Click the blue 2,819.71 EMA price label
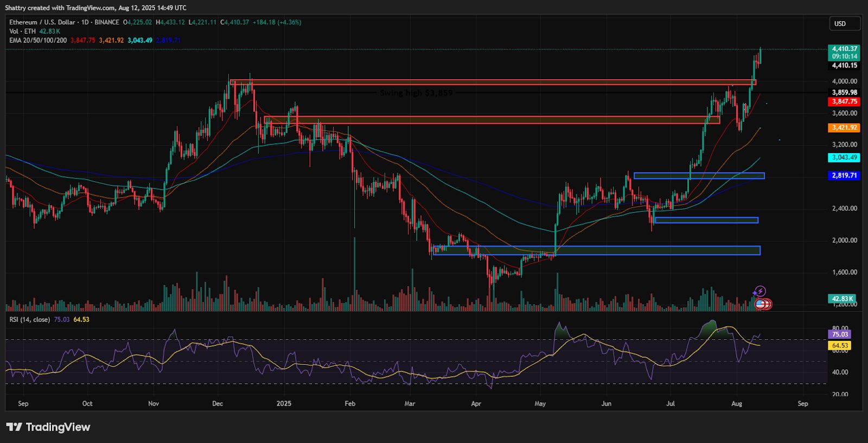The image size is (868, 443). [x=845, y=175]
